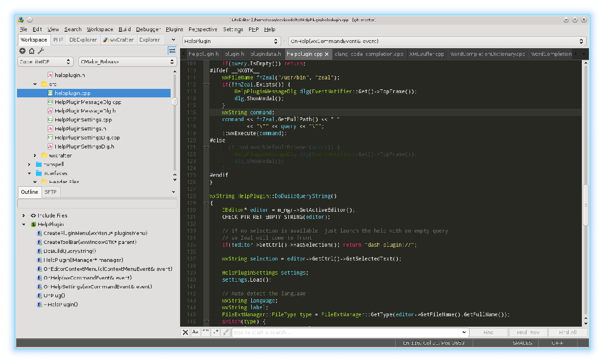Close the find bar with the X icon
605x364 pixels.
click(186, 332)
